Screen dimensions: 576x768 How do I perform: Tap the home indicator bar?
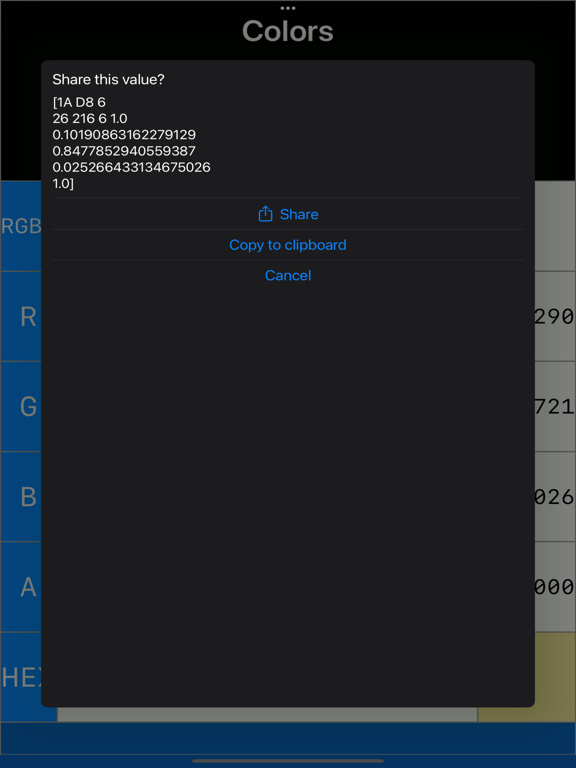(x=288, y=761)
